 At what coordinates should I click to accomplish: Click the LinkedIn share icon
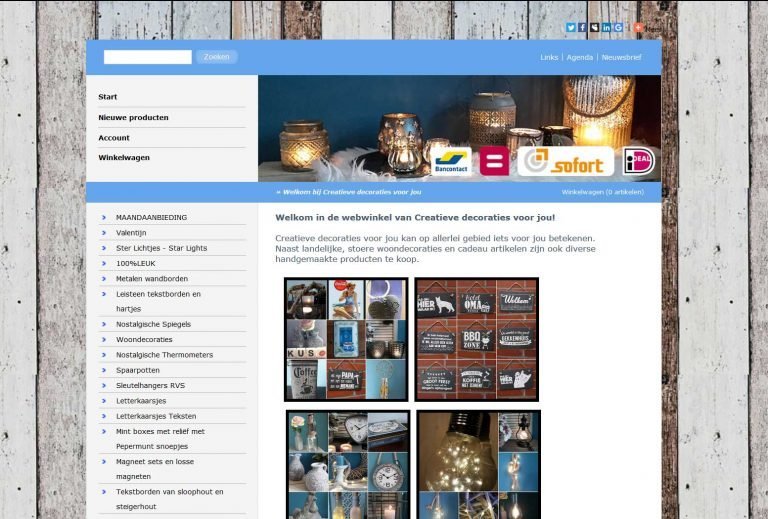(606, 27)
